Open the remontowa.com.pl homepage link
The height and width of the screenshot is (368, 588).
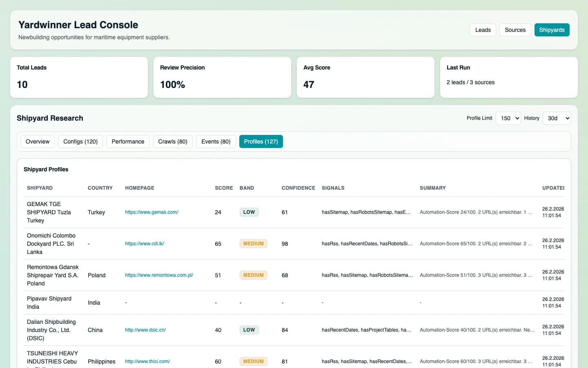point(159,275)
